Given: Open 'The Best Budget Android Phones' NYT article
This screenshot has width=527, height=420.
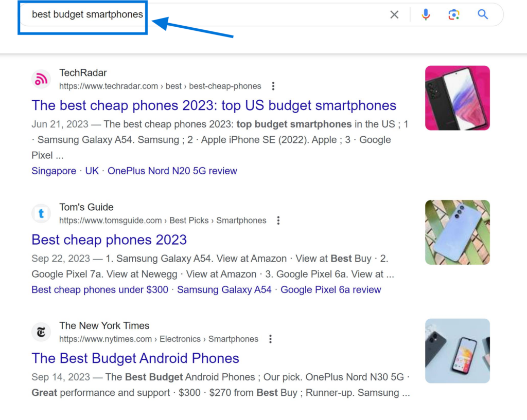Looking at the screenshot, I should coord(135,358).
